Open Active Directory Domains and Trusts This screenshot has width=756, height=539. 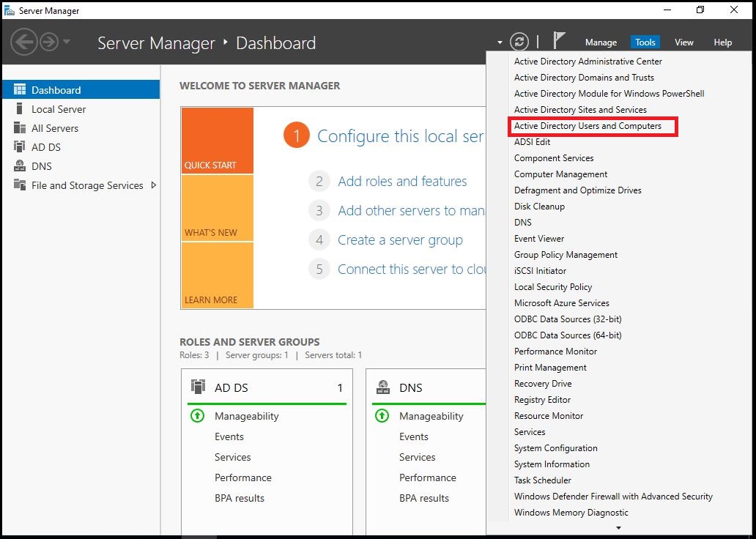584,77
